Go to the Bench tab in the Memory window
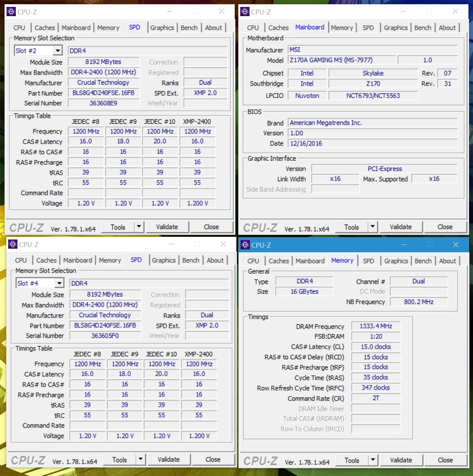The width and height of the screenshot is (473, 476). coord(423,261)
